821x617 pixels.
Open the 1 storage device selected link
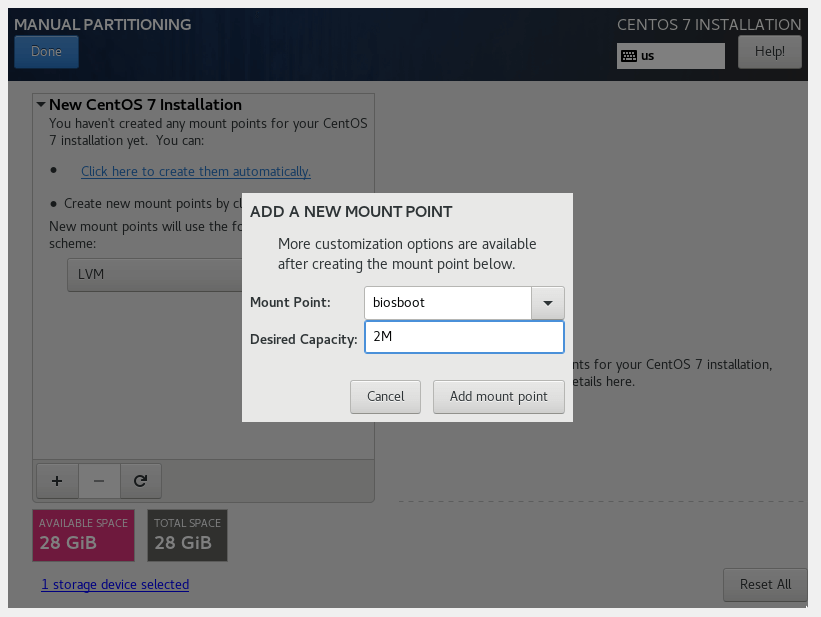115,584
